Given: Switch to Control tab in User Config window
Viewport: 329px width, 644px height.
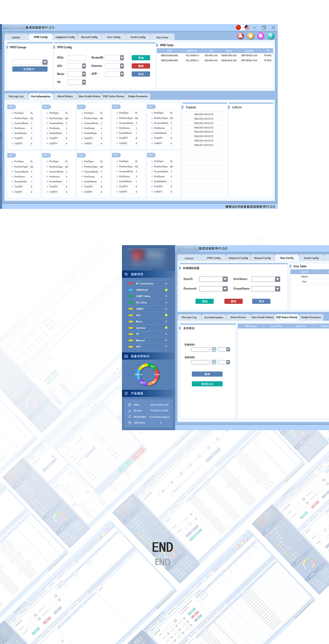Looking at the screenshot, I should coord(189,258).
